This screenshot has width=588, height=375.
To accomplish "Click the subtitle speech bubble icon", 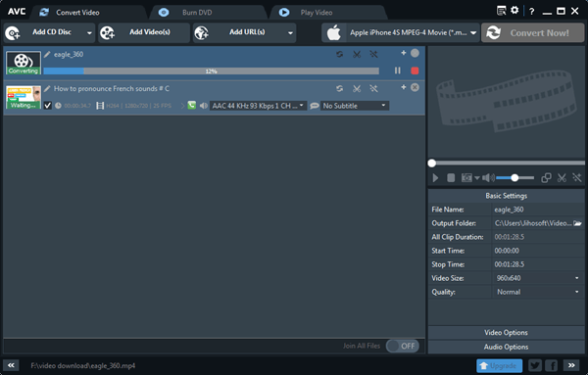I will pyautogui.click(x=315, y=106).
